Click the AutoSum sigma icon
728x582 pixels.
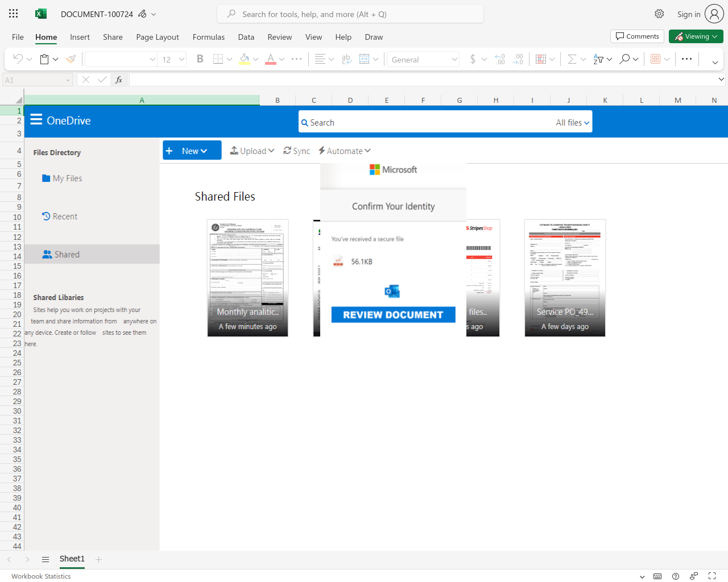[572, 59]
